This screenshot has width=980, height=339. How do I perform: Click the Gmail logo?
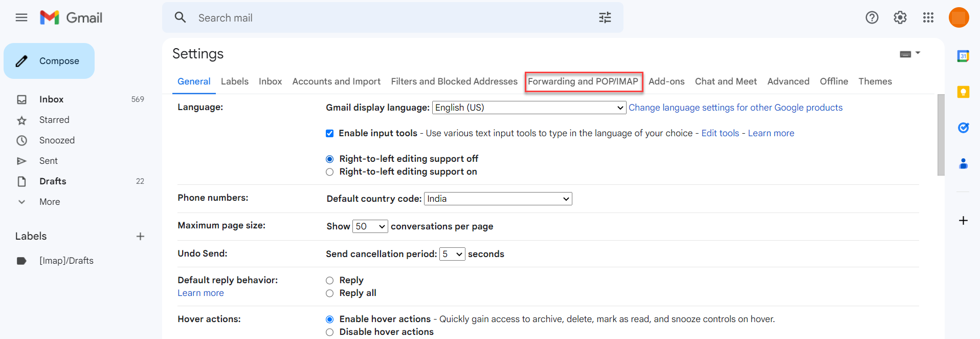pos(71,18)
